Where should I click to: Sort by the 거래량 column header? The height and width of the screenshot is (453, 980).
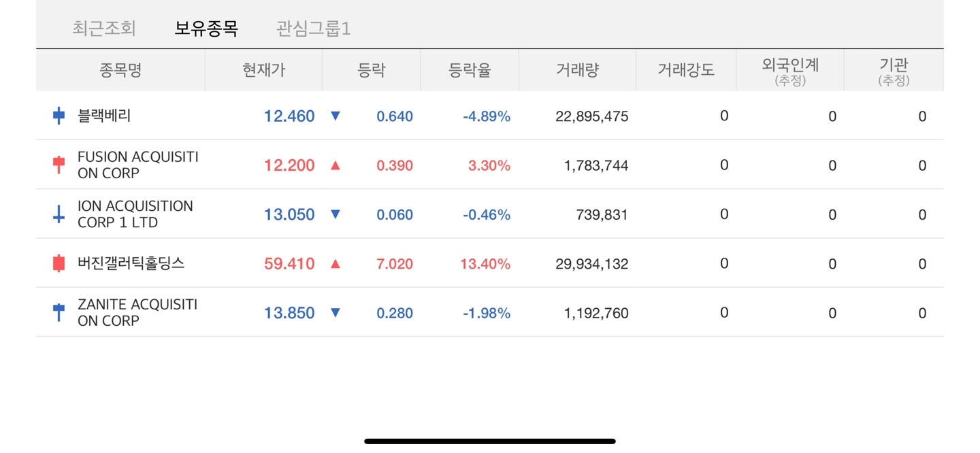pos(577,69)
